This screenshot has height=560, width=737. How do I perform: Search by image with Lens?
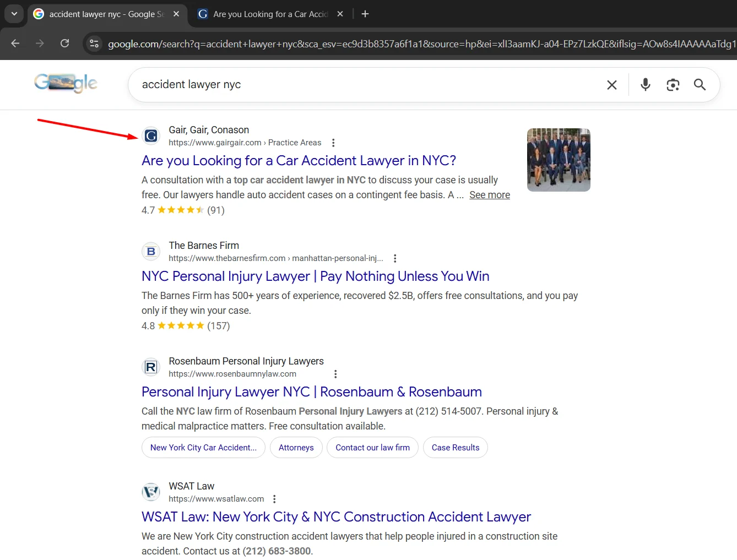pyautogui.click(x=673, y=85)
